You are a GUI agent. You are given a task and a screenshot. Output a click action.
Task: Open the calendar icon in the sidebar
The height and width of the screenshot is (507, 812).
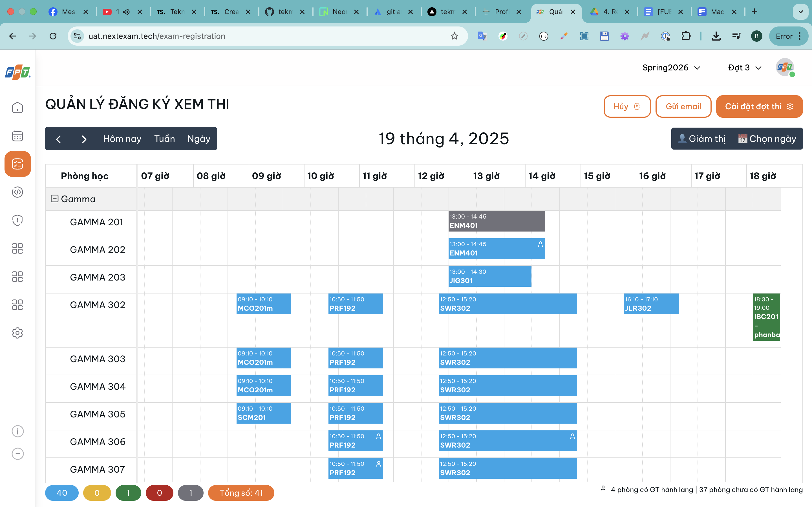pos(17,135)
